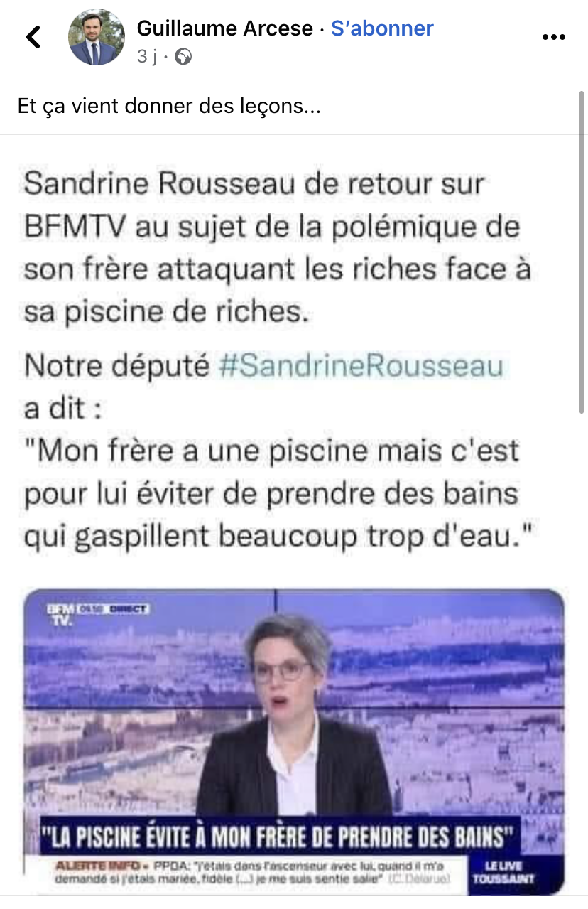This screenshot has height=909, width=588.
Task: Tap the S'abonner follow link
Action: [382, 28]
